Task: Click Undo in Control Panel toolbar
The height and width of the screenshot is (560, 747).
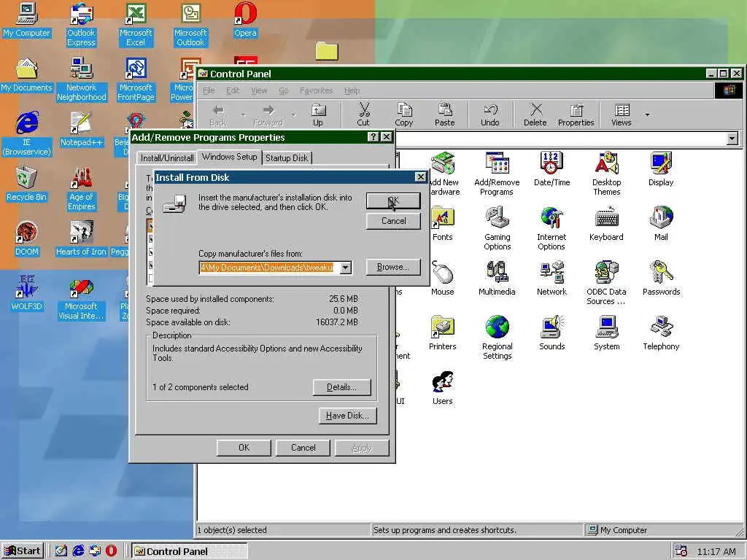Action: 489,114
